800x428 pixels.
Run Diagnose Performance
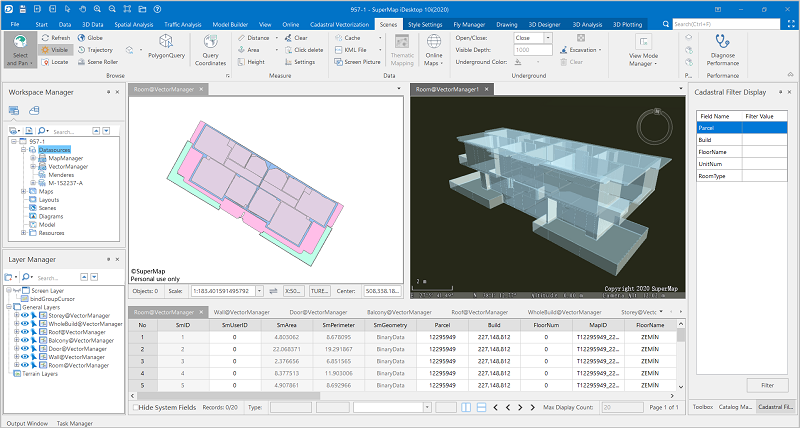(x=722, y=49)
